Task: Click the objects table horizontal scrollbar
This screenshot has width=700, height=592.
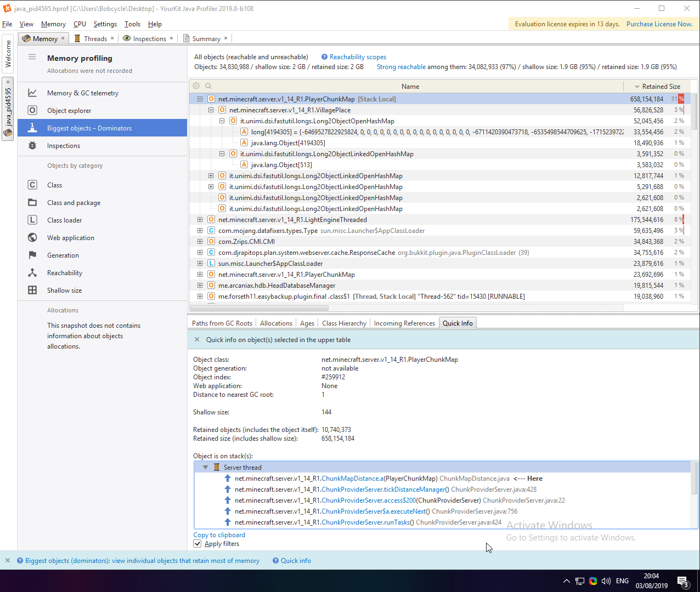Action: pos(261,308)
